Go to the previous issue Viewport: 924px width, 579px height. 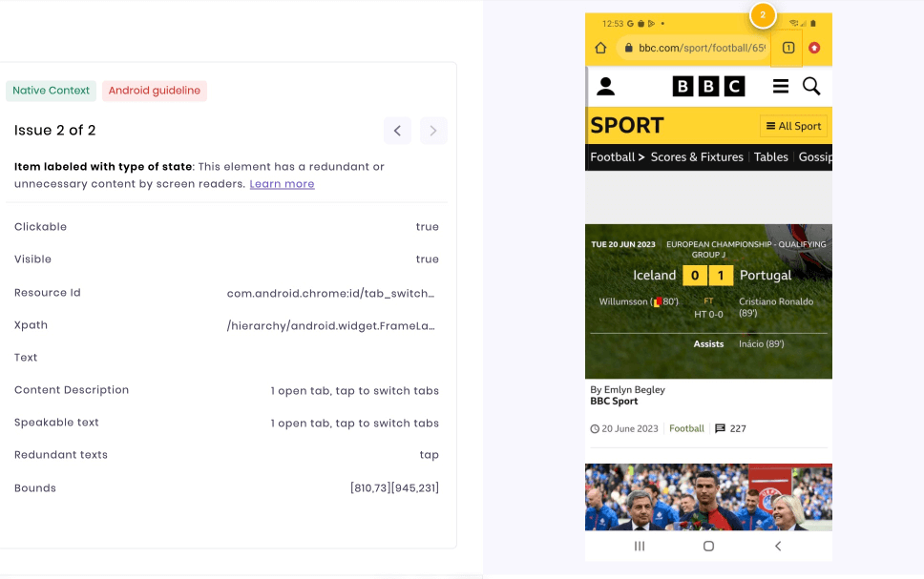pos(397,131)
